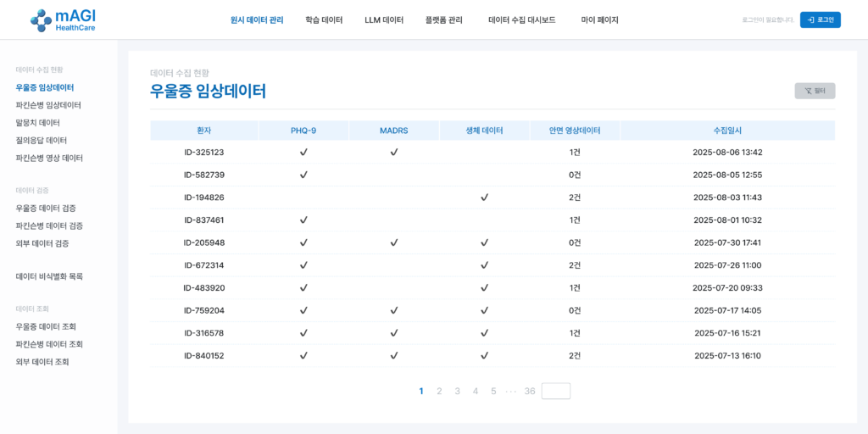Click MADRS checkmark for ID-205948
Image resolution: width=868 pixels, height=434 pixels.
tap(394, 242)
